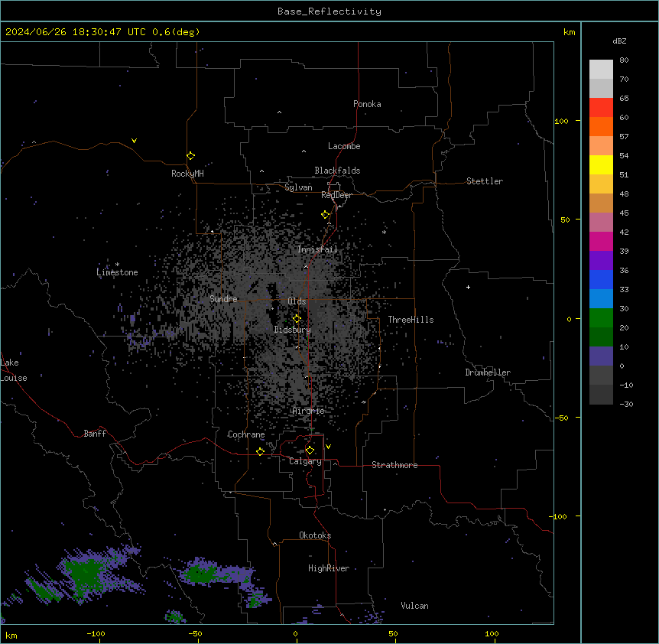Click the Lake Louise label at the left edge
The width and height of the screenshot is (659, 644).
click(x=14, y=370)
